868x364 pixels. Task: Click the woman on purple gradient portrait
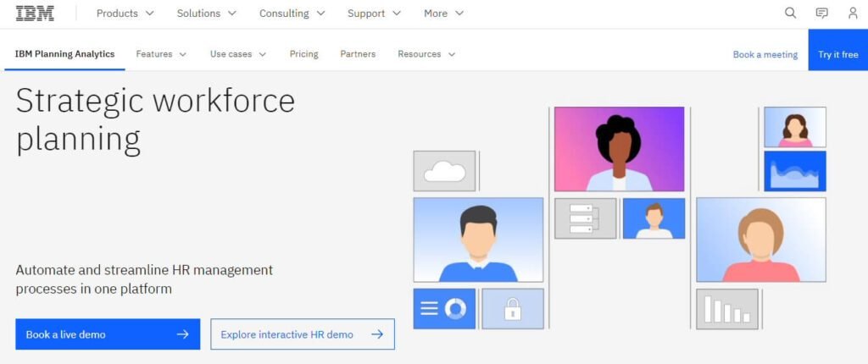620,149
